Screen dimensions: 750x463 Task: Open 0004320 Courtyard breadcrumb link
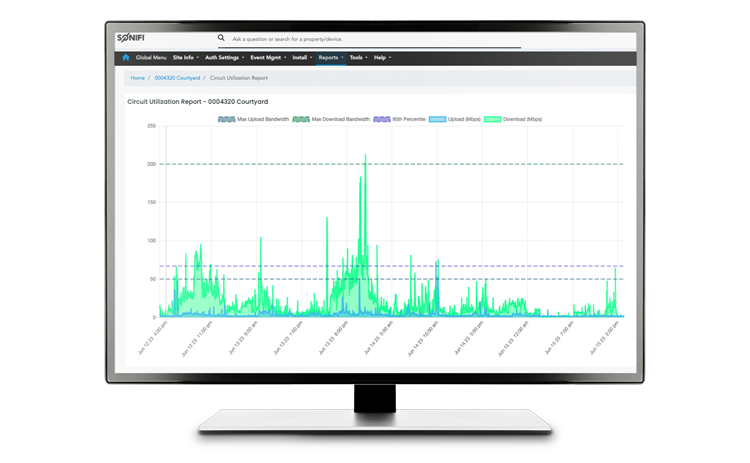(x=177, y=77)
